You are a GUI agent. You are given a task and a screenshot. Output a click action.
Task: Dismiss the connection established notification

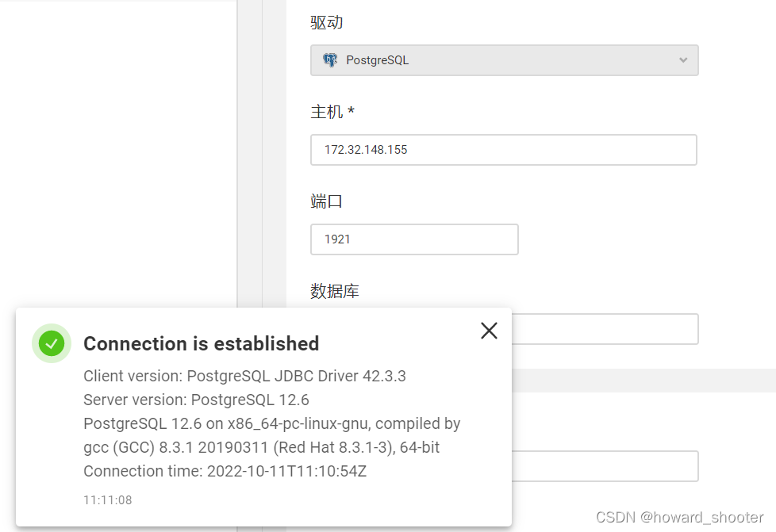tap(489, 331)
